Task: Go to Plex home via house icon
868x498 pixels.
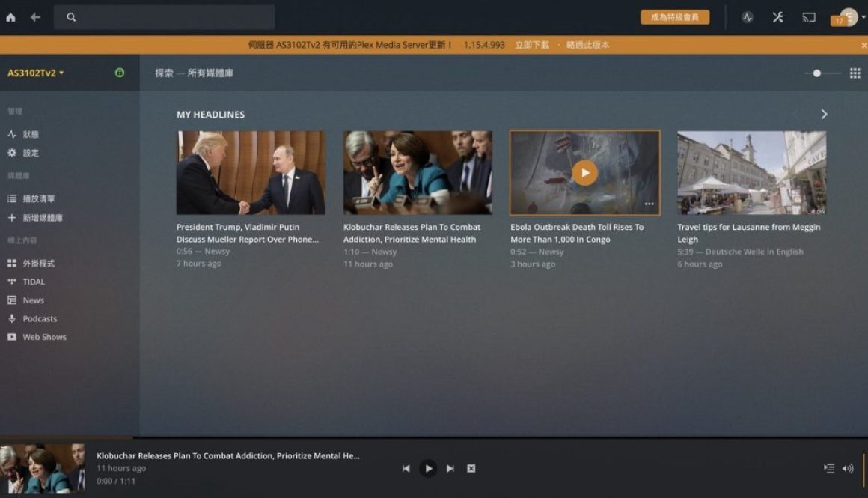Action: [x=10, y=17]
